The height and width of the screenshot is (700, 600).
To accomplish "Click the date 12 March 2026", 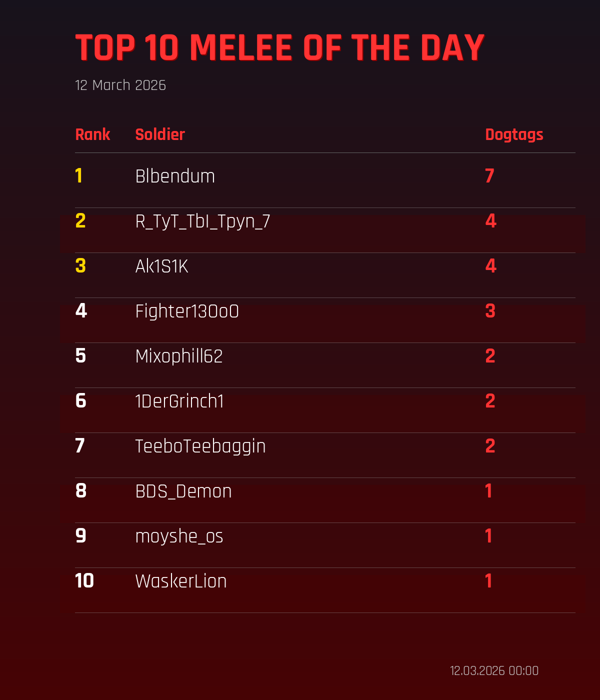I will coord(120,85).
